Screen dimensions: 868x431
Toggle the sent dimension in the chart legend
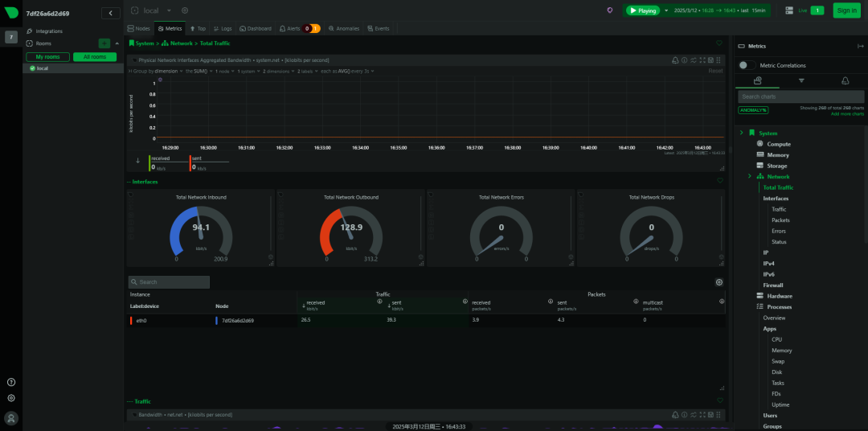pos(209,163)
